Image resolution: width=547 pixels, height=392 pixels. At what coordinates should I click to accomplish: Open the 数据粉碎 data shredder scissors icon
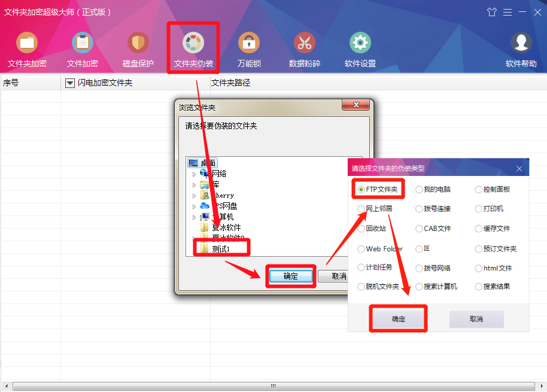[304, 50]
